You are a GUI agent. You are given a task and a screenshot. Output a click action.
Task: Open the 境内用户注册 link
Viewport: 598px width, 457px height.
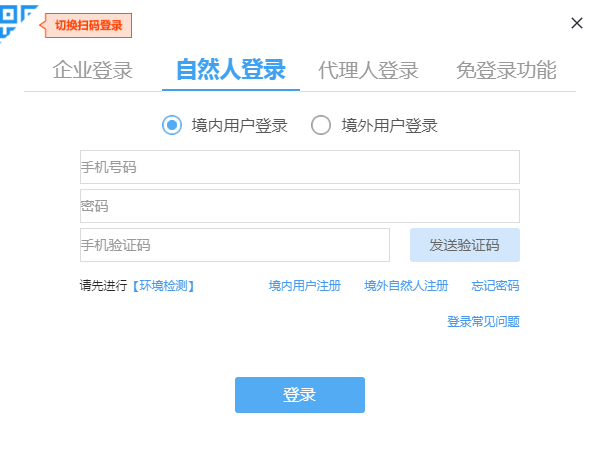(x=304, y=286)
